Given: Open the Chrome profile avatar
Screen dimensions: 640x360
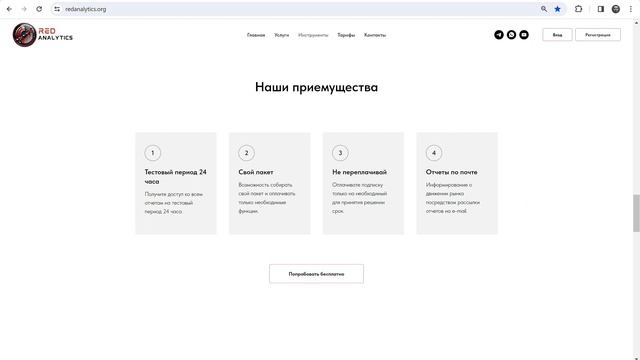Looking at the screenshot, I should point(616,9).
